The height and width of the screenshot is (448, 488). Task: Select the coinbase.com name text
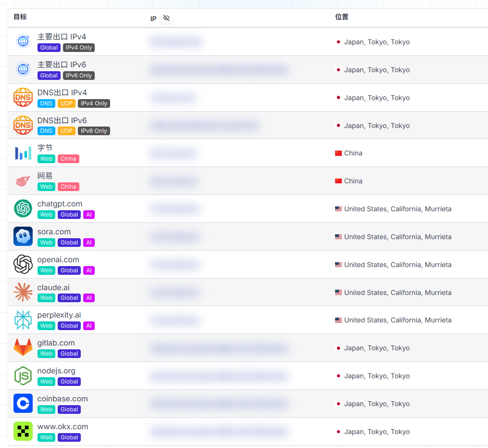point(63,398)
